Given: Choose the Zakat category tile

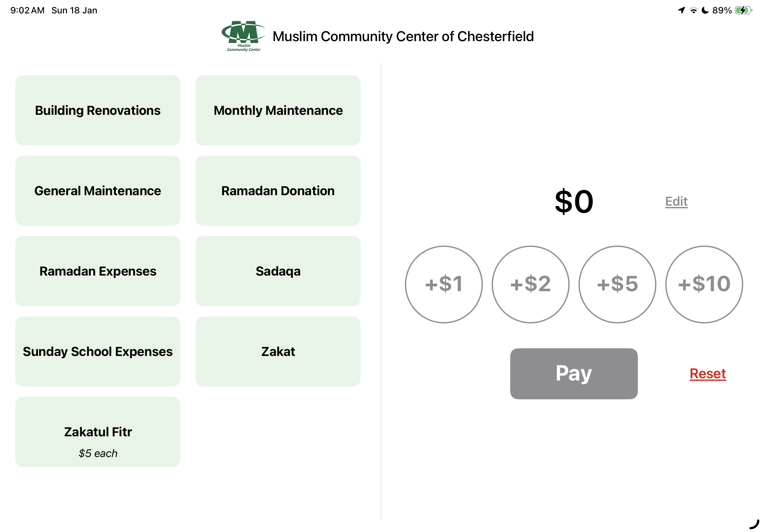Looking at the screenshot, I should (x=278, y=351).
